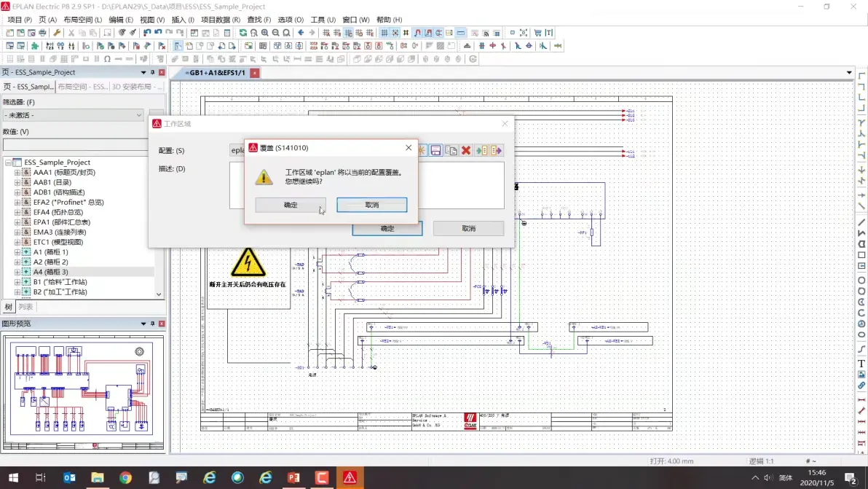The image size is (868, 489).
Task: Open the 视图 (V) menu
Action: [152, 20]
